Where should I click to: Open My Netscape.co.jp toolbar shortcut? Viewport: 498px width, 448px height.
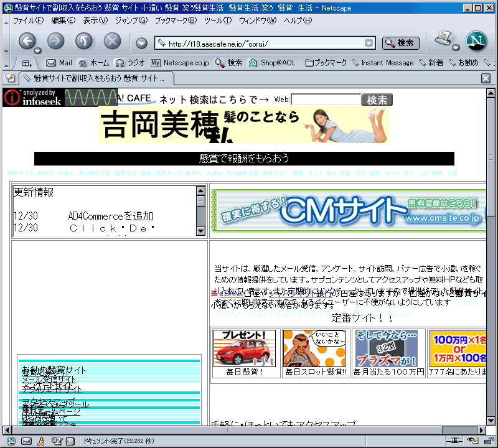180,63
